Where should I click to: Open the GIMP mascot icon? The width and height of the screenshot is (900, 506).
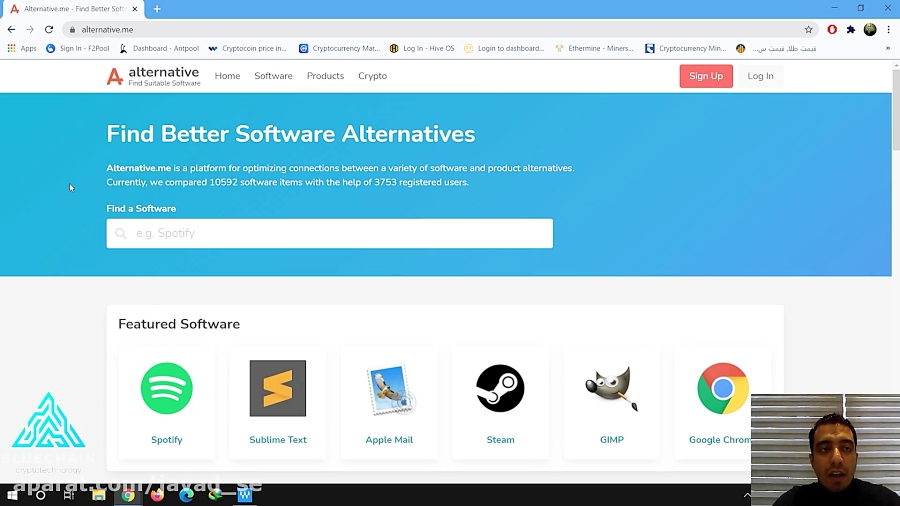pyautogui.click(x=612, y=388)
